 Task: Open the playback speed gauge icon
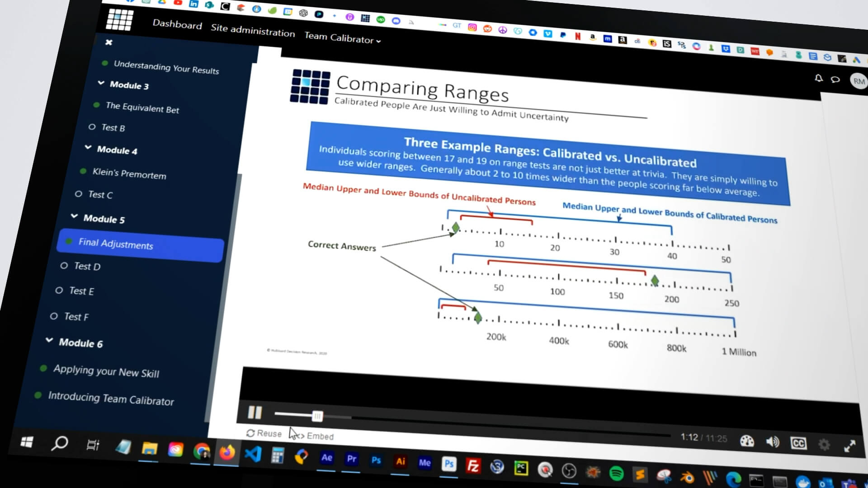point(747,441)
